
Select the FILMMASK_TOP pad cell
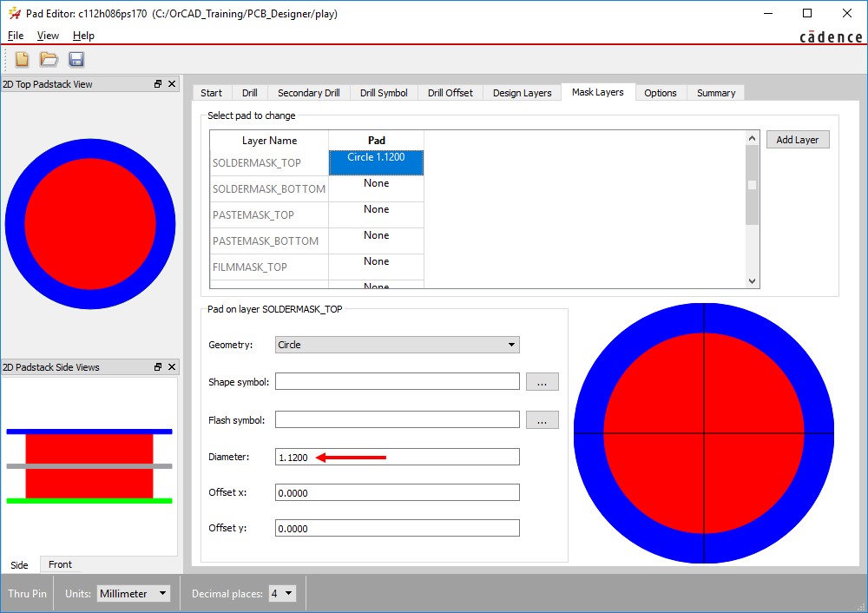377,267
